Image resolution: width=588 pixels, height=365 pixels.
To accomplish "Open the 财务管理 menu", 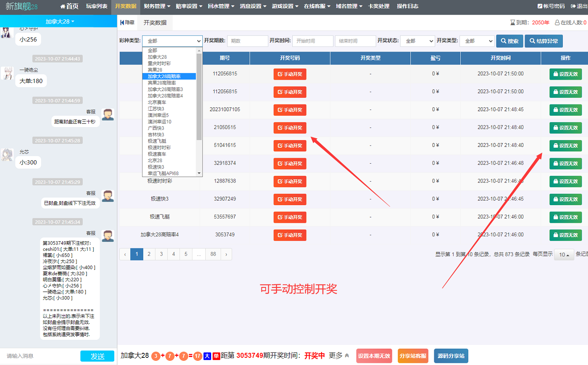I will [x=157, y=6].
